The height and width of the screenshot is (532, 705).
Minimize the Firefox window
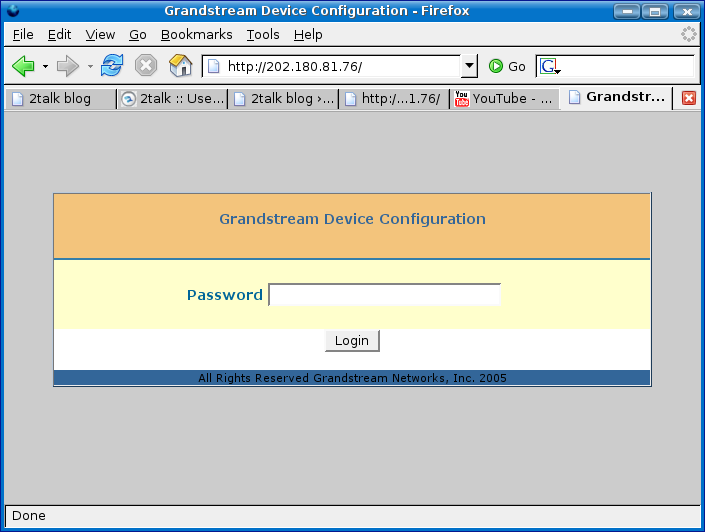pos(627,11)
